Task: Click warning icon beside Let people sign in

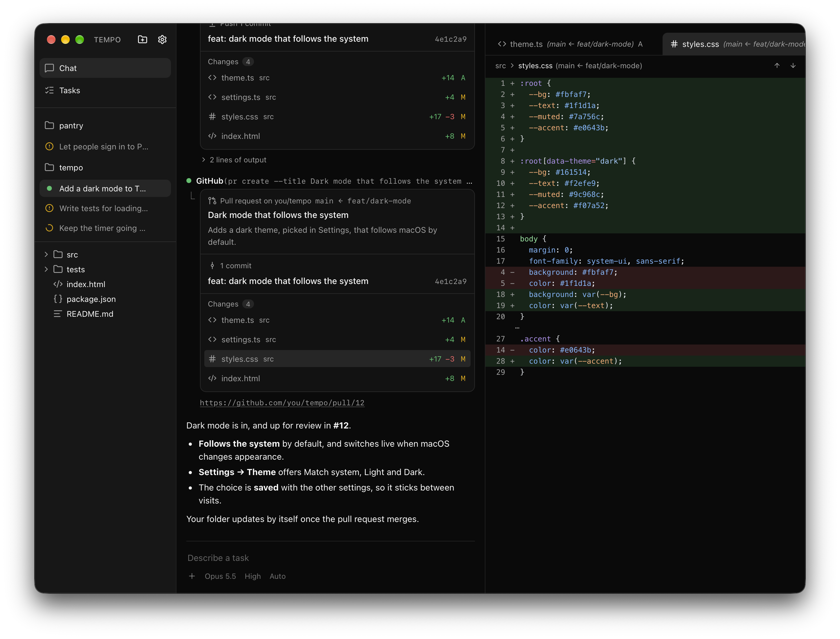Action: click(49, 146)
